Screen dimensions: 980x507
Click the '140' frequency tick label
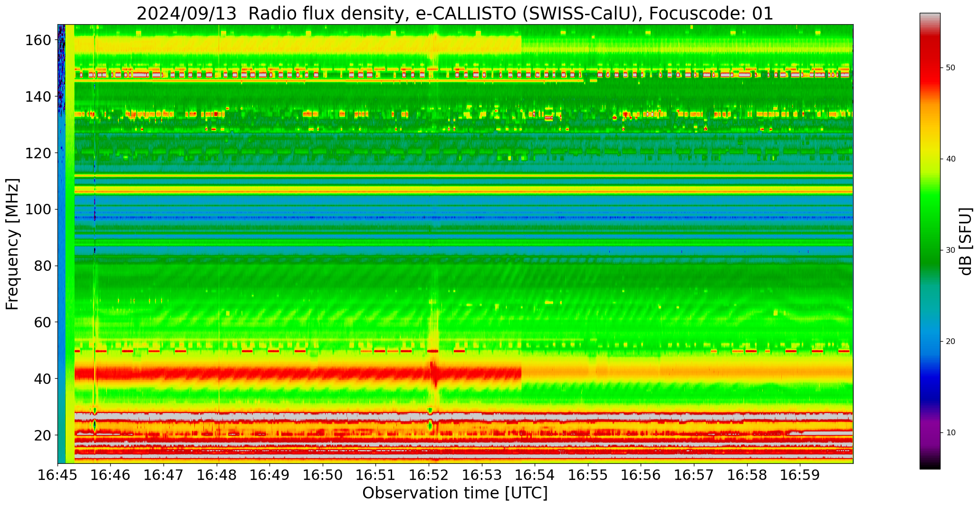[x=38, y=96]
